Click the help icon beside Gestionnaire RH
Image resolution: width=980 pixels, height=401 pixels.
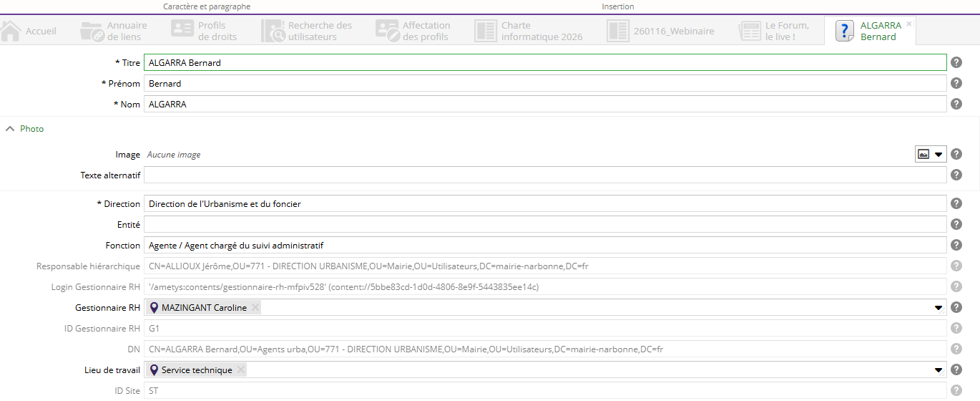click(x=956, y=307)
